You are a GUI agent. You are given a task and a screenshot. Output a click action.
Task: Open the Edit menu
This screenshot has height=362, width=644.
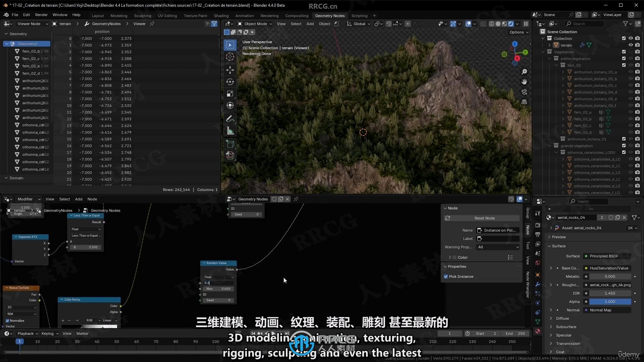pyautogui.click(x=26, y=15)
